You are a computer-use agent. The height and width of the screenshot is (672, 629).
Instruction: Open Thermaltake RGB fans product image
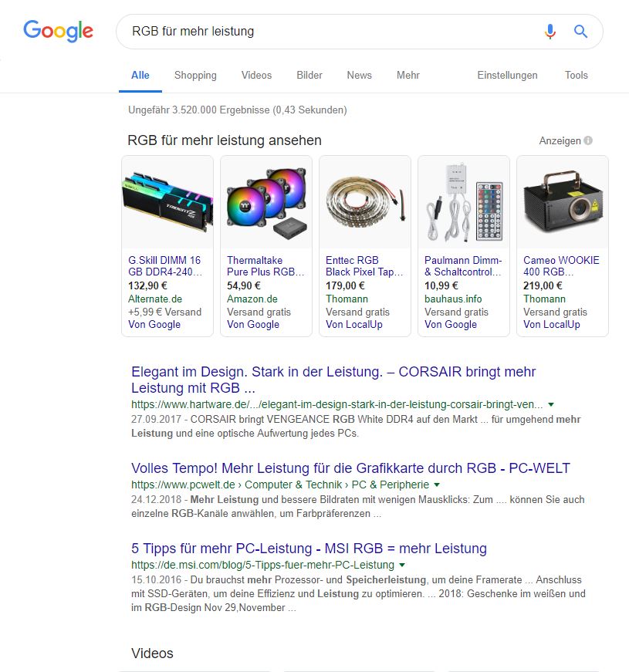click(x=266, y=203)
